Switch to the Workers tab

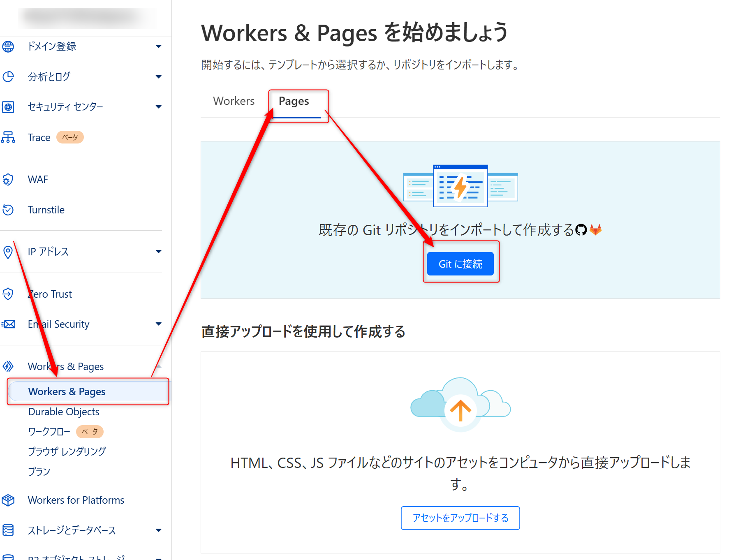coord(234,101)
